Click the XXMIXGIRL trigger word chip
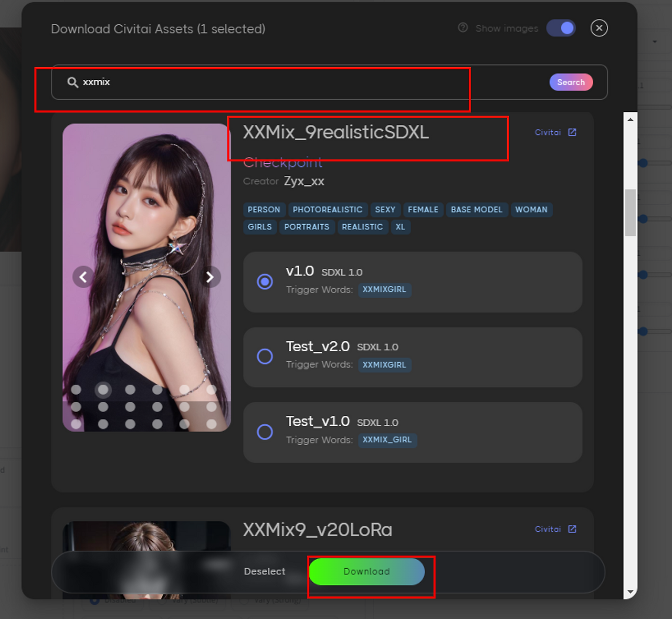The width and height of the screenshot is (672, 619). 384,290
